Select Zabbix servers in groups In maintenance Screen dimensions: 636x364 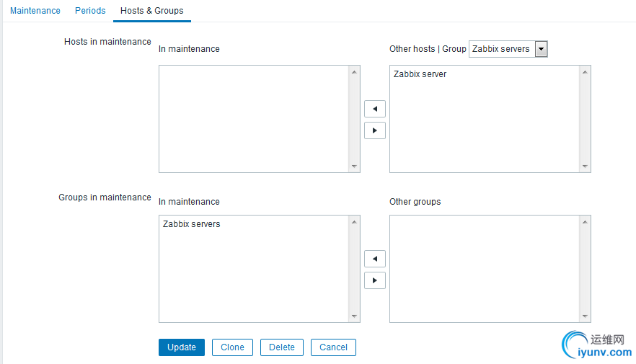point(192,224)
